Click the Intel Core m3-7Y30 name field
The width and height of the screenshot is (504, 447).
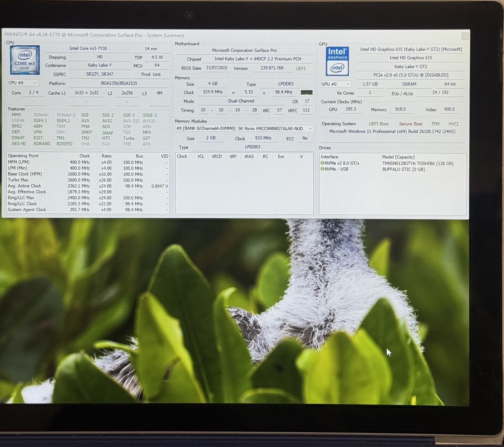click(88, 48)
